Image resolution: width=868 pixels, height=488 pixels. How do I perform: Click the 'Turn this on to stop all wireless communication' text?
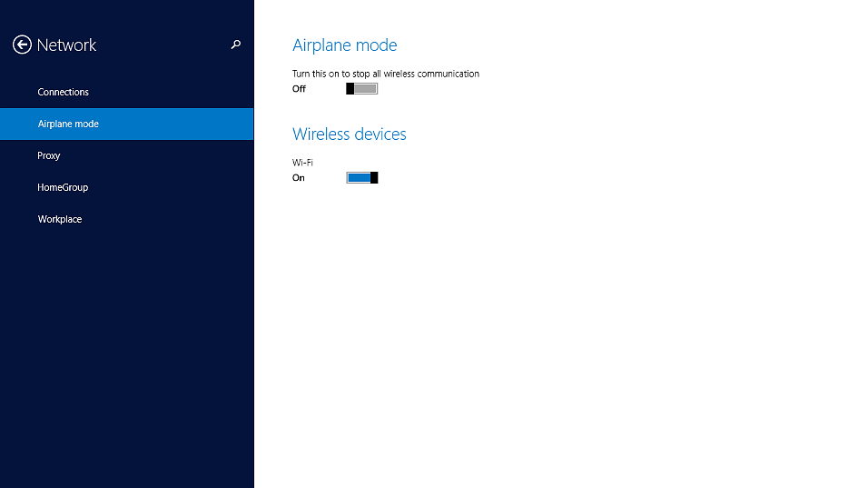click(x=386, y=74)
